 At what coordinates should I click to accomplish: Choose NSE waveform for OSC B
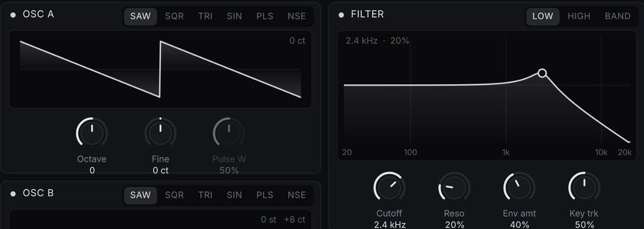297,195
